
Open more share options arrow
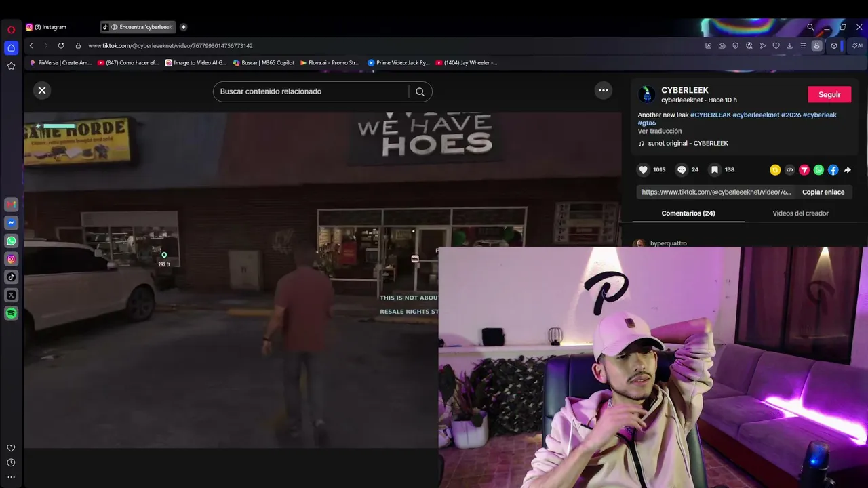tap(848, 170)
